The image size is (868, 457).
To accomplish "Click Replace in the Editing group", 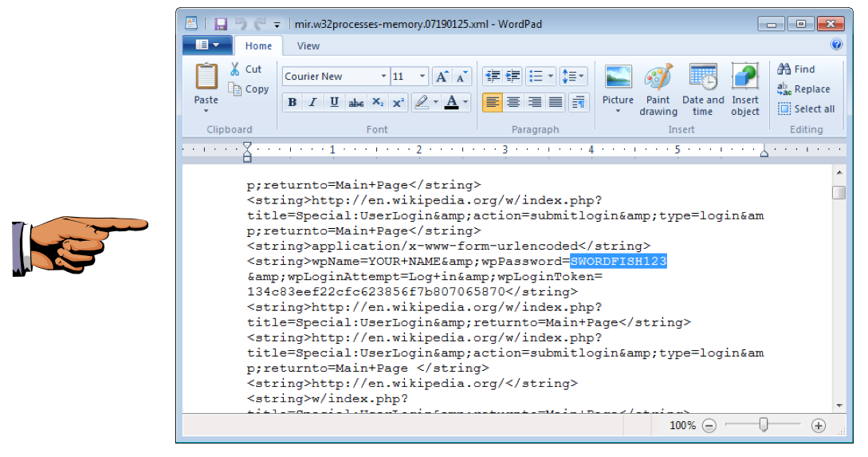I will coord(803,89).
